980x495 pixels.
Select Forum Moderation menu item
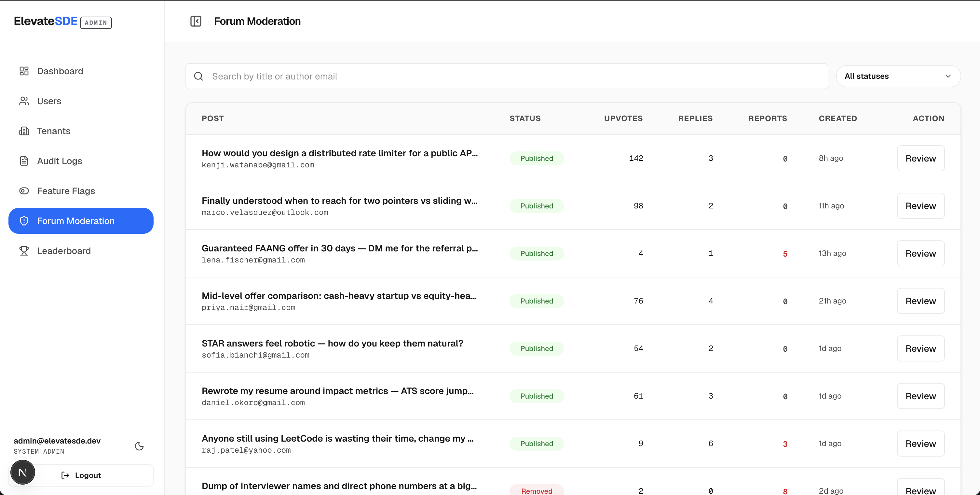(x=81, y=221)
